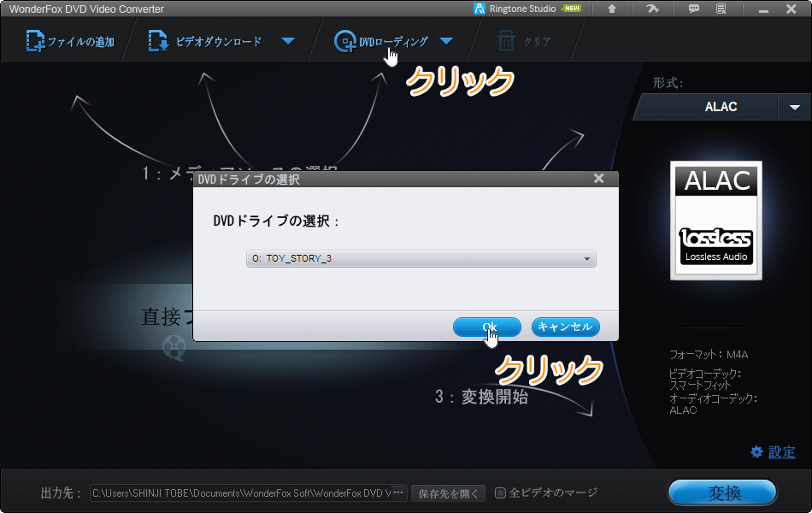Expand the DVD Loading dropdown arrow
Viewport: 812px width, 513px height.
click(x=446, y=41)
